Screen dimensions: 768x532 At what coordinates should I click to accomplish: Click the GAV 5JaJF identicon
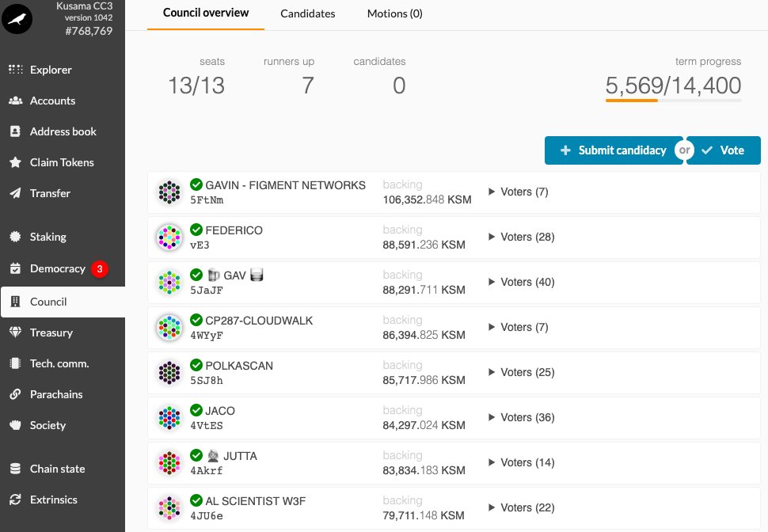(x=169, y=282)
